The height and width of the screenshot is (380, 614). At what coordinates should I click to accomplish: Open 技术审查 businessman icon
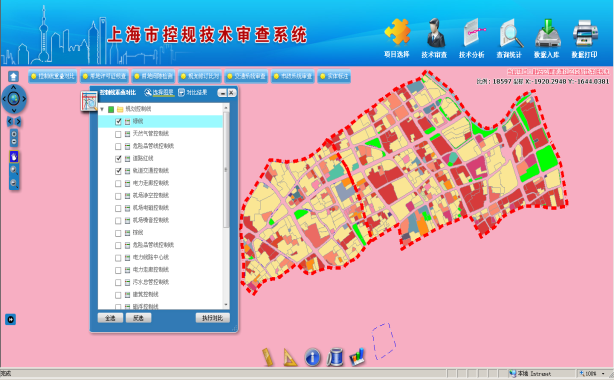[435, 33]
